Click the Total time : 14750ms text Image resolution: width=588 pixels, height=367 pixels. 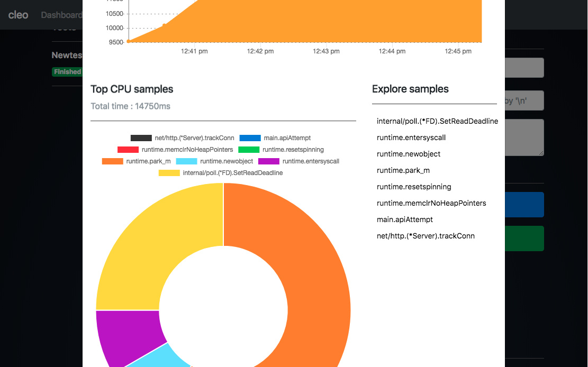(130, 106)
